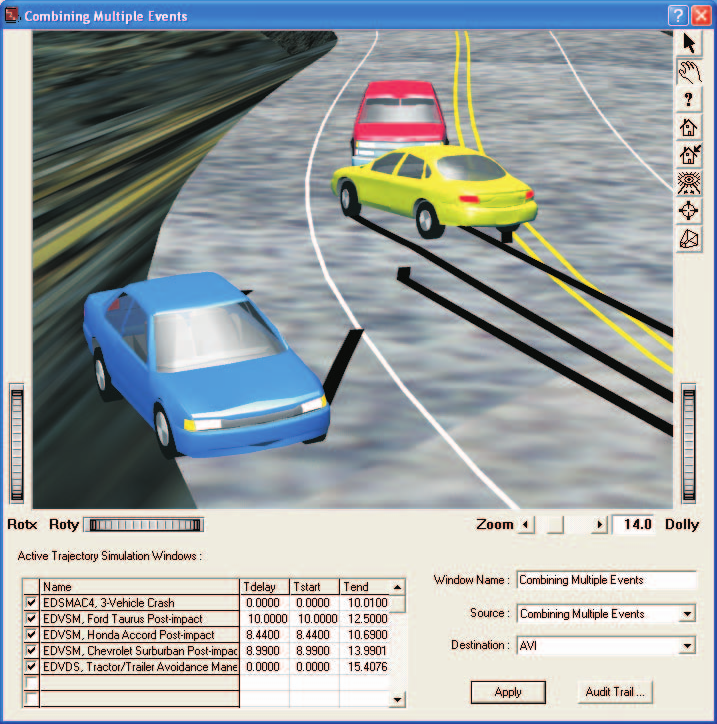Open the title bar help button
Image resolution: width=717 pixels, height=724 pixels.
(x=677, y=16)
